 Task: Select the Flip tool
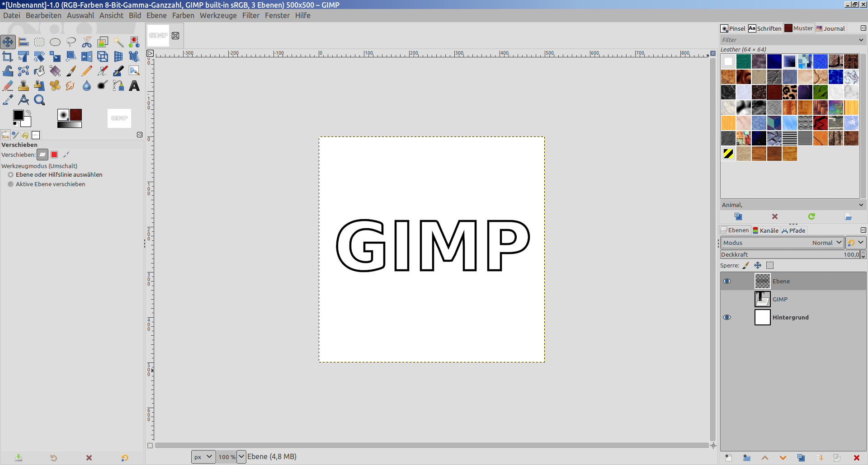[x=87, y=56]
